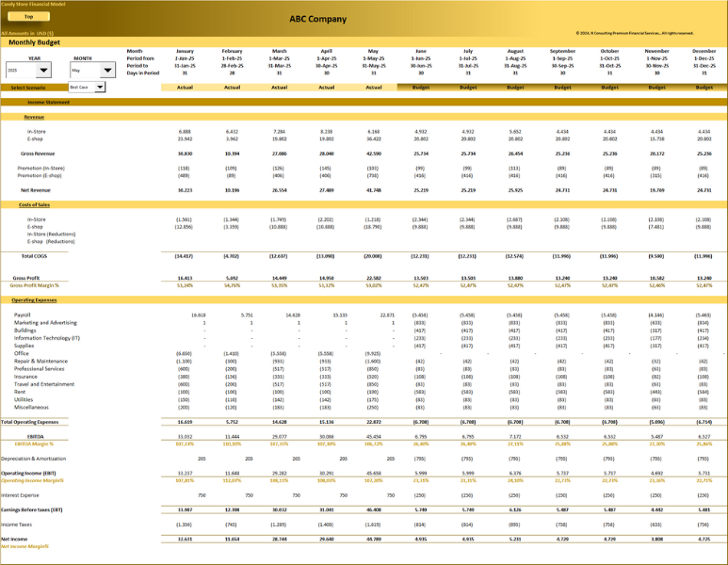728x565 pixels.
Task: Click the Candy Store Financial Model label
Action: tap(33, 4)
